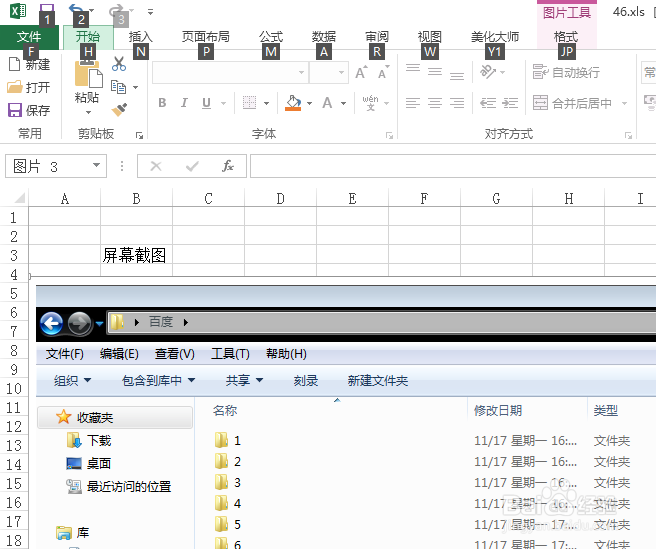Toggle 自动换行 wrap text
This screenshot has height=549, width=656.
click(566, 72)
